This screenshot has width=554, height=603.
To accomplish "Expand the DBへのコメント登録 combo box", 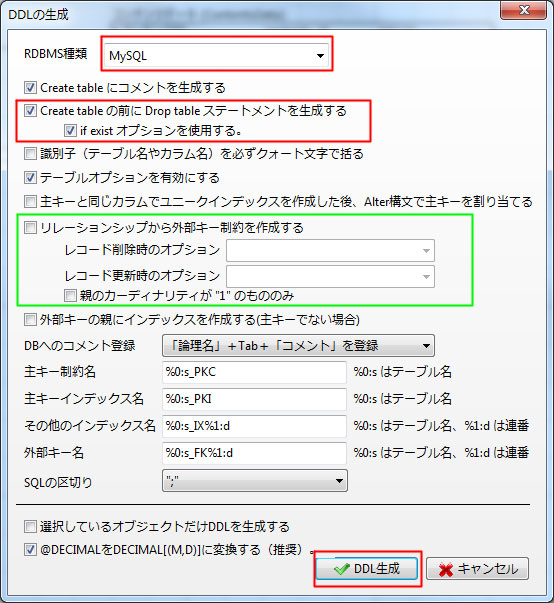I will coord(298,345).
